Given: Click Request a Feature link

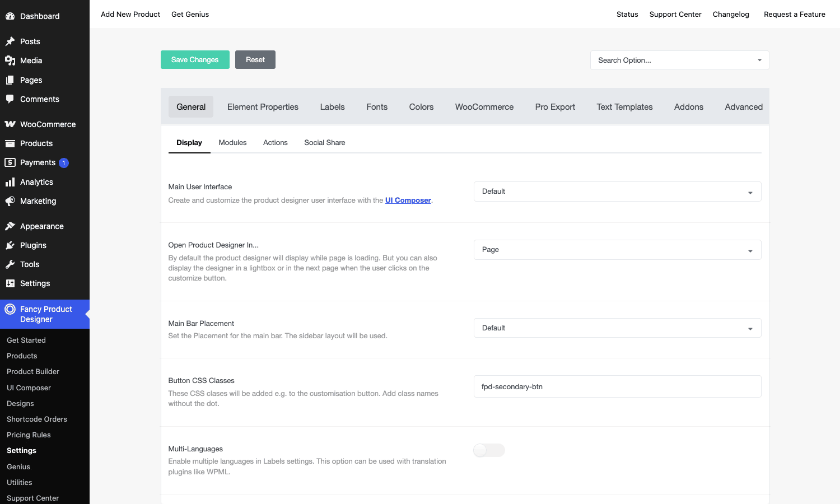Looking at the screenshot, I should (x=795, y=15).
